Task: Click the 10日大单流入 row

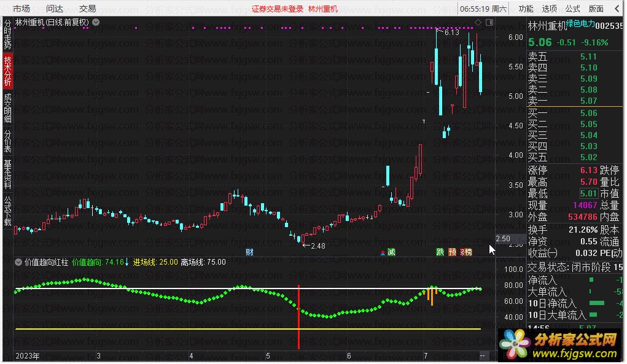Action: tap(575, 315)
